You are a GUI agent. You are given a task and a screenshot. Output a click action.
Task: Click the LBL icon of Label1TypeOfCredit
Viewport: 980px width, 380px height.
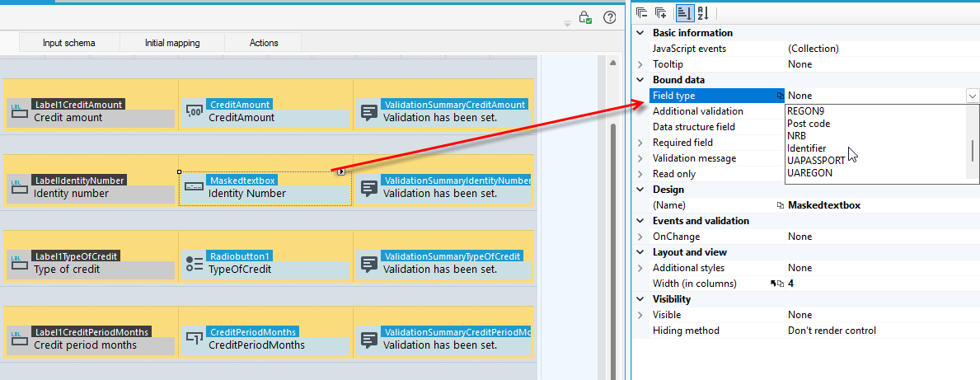pyautogui.click(x=20, y=264)
